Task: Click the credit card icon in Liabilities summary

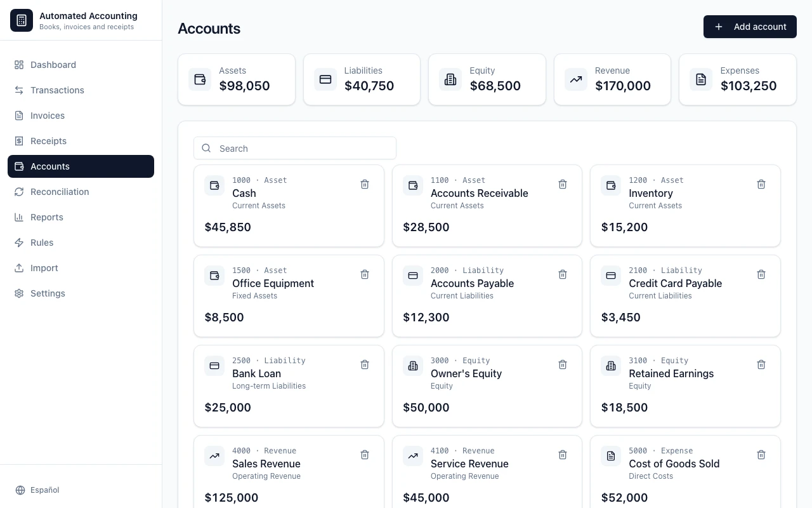Action: coord(325,79)
